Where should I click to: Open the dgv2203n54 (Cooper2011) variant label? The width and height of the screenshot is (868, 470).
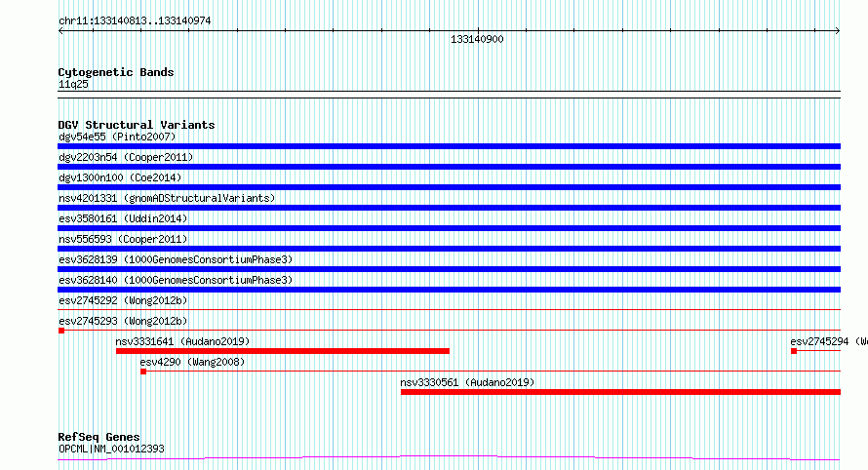[x=126, y=157]
